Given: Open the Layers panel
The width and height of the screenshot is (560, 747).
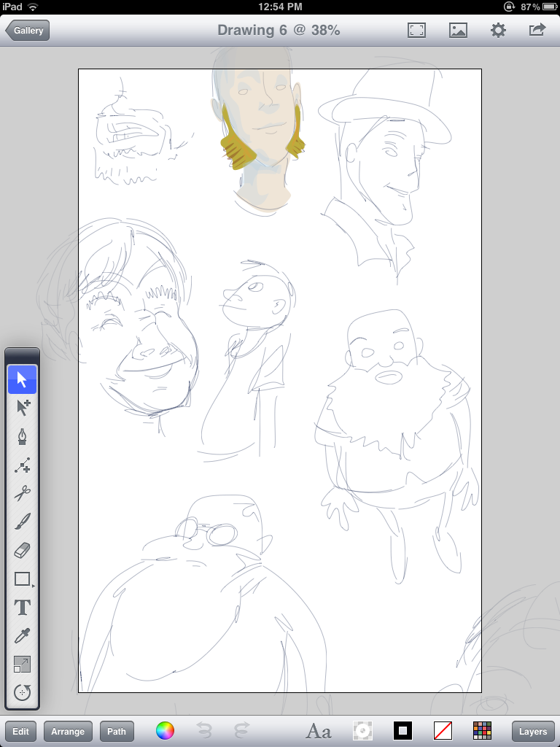Looking at the screenshot, I should click(533, 732).
